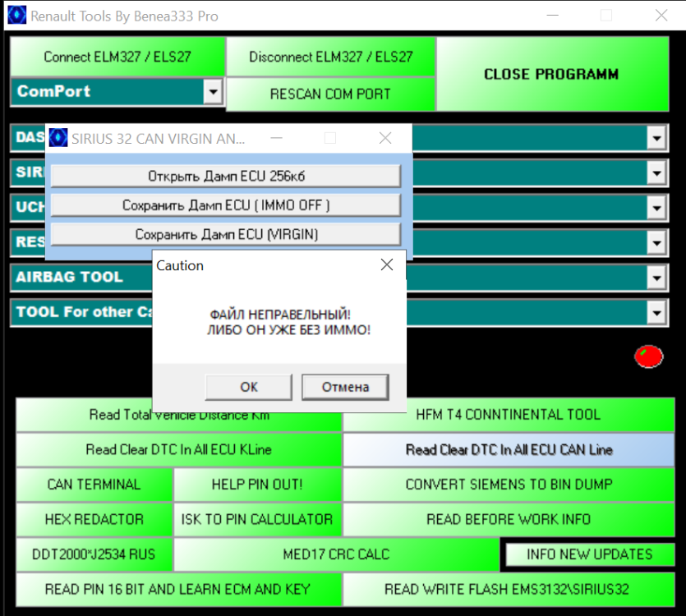Select the AIRBAG TOOL combo box label
This screenshot has width=686, height=616.
(x=69, y=277)
